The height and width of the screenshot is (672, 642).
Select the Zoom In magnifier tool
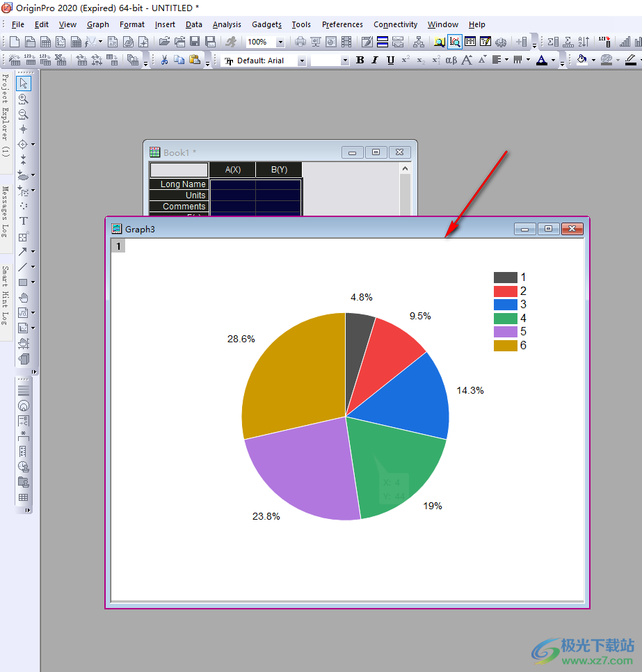pyautogui.click(x=24, y=99)
